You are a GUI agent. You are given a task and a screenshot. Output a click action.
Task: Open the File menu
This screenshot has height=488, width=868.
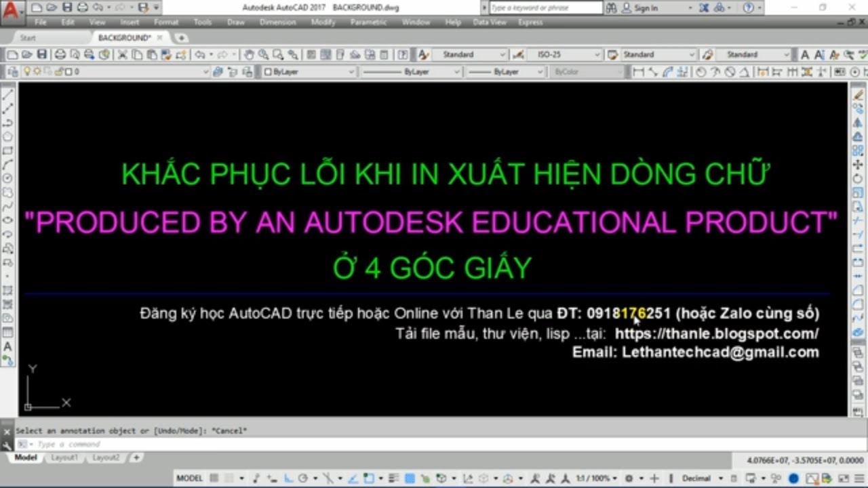click(41, 22)
